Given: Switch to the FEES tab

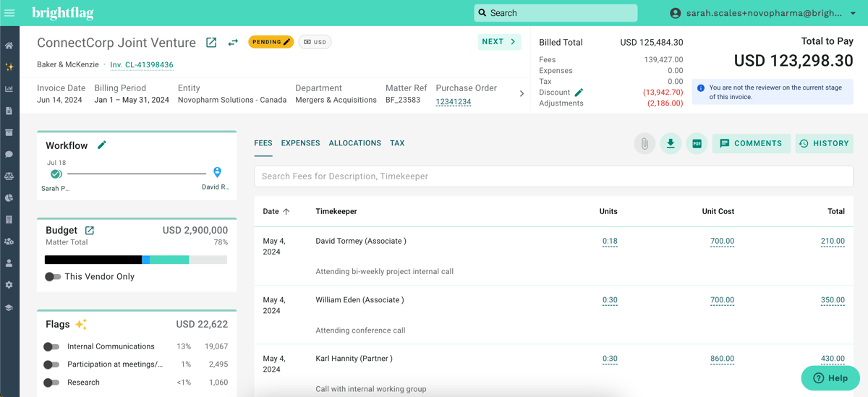Looking at the screenshot, I should tap(263, 143).
